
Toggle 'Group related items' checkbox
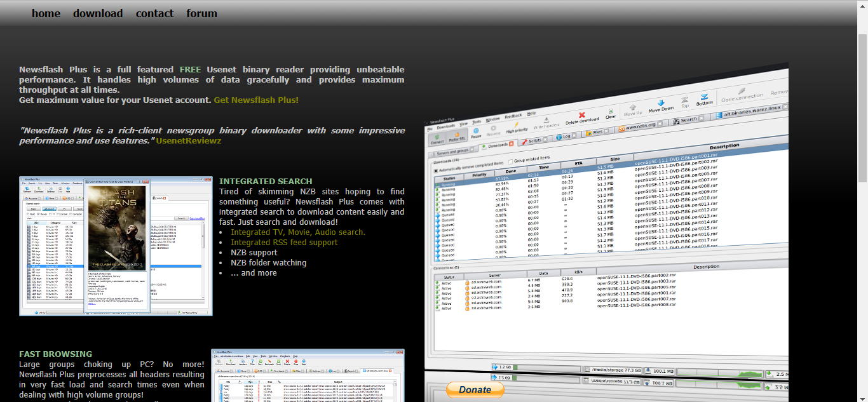tap(510, 162)
